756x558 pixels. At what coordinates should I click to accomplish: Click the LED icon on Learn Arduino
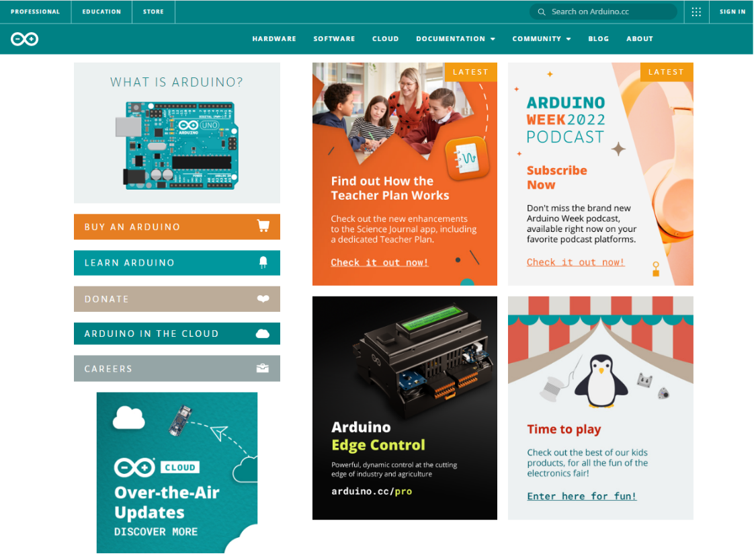pos(263,262)
